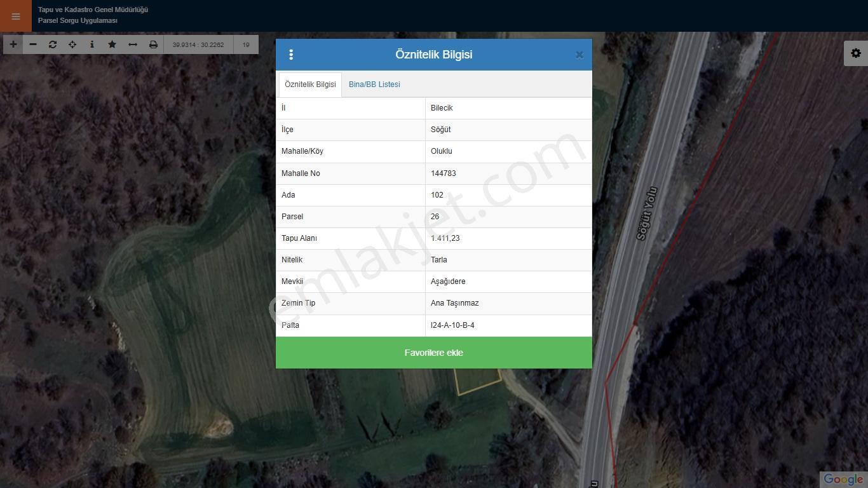The height and width of the screenshot is (488, 868).
Task: Click the refresh map tool
Action: (53, 44)
